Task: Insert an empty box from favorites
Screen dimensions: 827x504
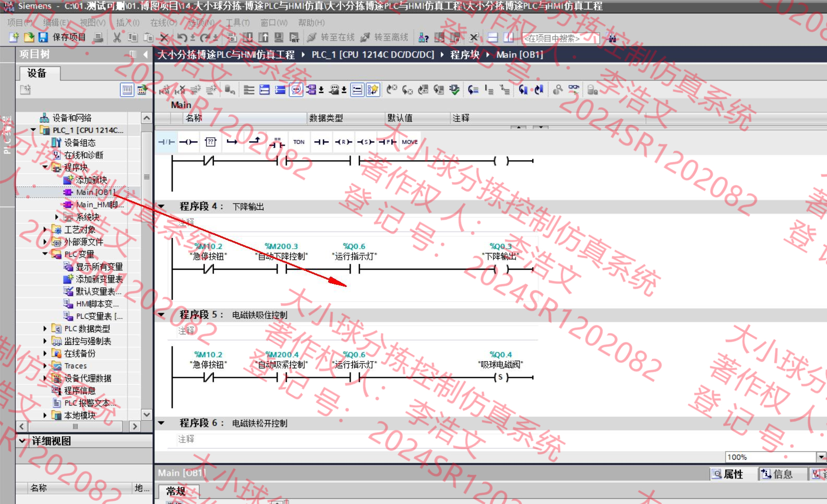Action: point(210,142)
